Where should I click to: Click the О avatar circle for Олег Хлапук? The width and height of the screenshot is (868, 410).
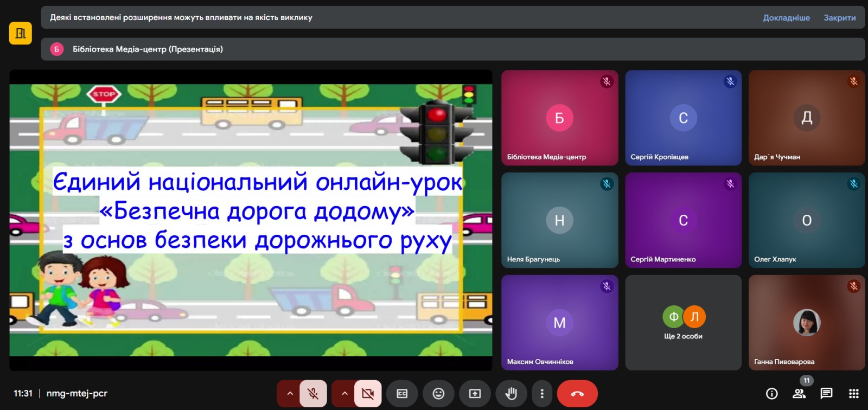(807, 220)
